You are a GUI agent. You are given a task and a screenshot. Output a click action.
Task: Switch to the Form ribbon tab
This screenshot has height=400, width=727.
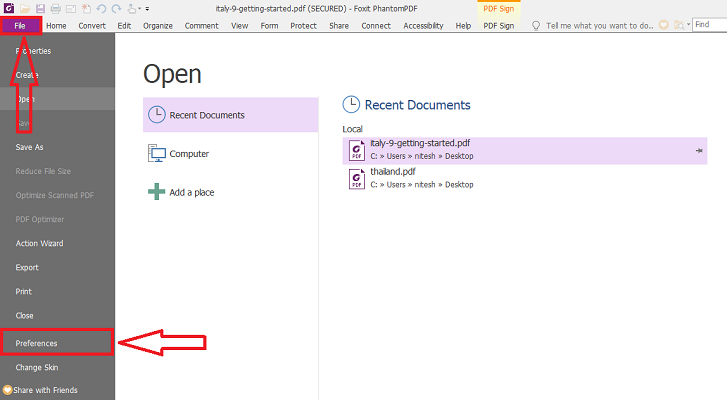(269, 26)
